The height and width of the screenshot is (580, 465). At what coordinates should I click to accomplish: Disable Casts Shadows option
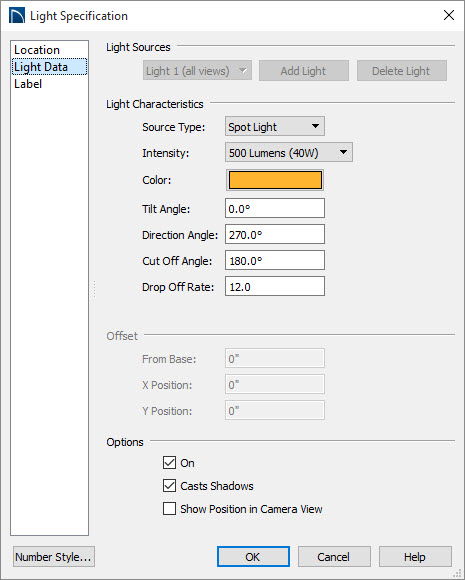click(169, 485)
